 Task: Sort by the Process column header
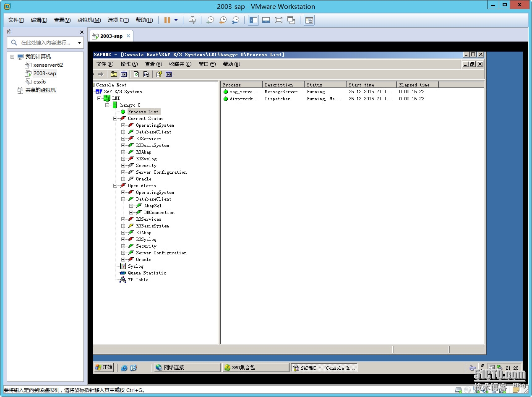(241, 85)
